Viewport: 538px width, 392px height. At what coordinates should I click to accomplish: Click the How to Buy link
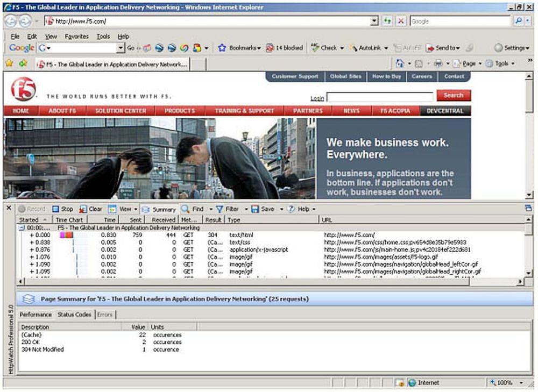(386, 76)
